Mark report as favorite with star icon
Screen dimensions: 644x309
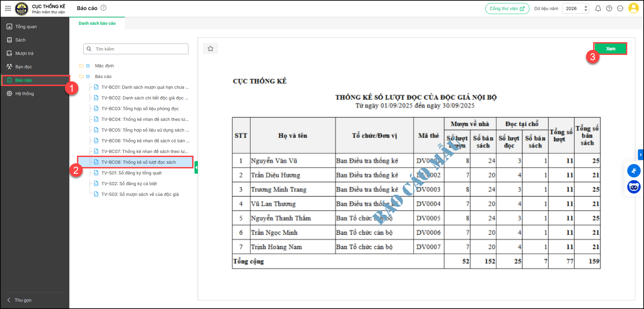tap(211, 49)
